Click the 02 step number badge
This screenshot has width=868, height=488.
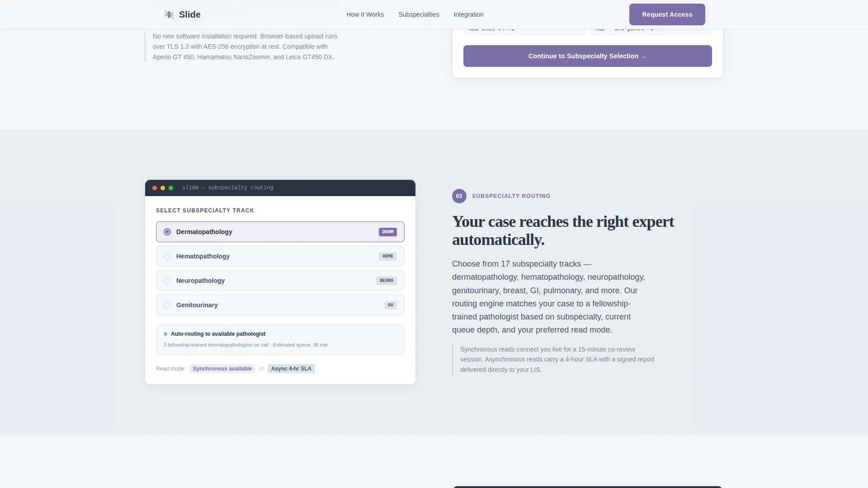(459, 196)
